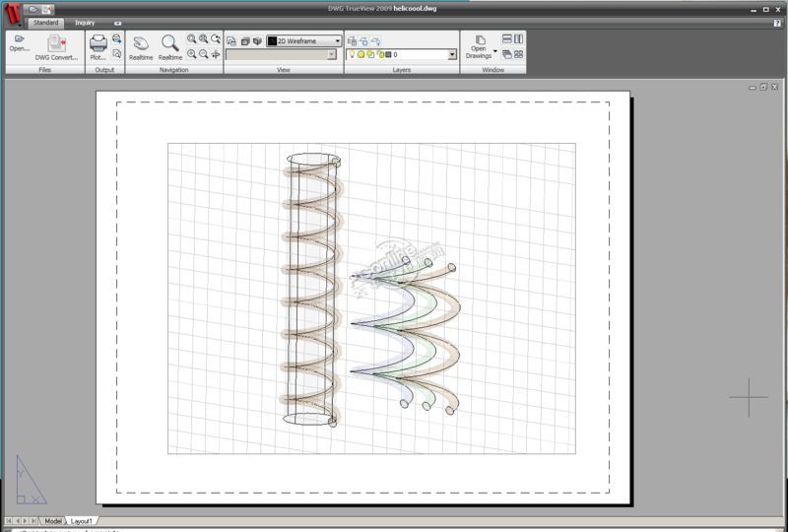
Task: Click the Open icon in the title bar quick access
Action: (x=33, y=10)
